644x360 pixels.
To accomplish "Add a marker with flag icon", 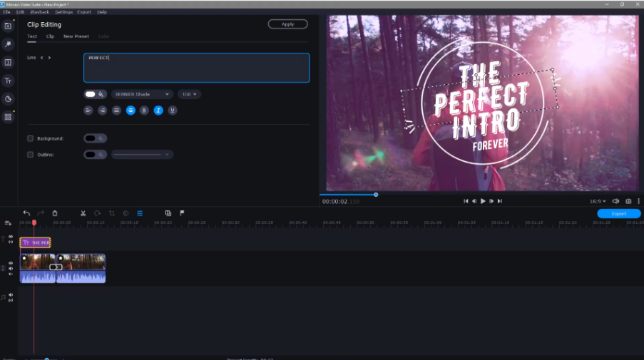I will coord(182,213).
